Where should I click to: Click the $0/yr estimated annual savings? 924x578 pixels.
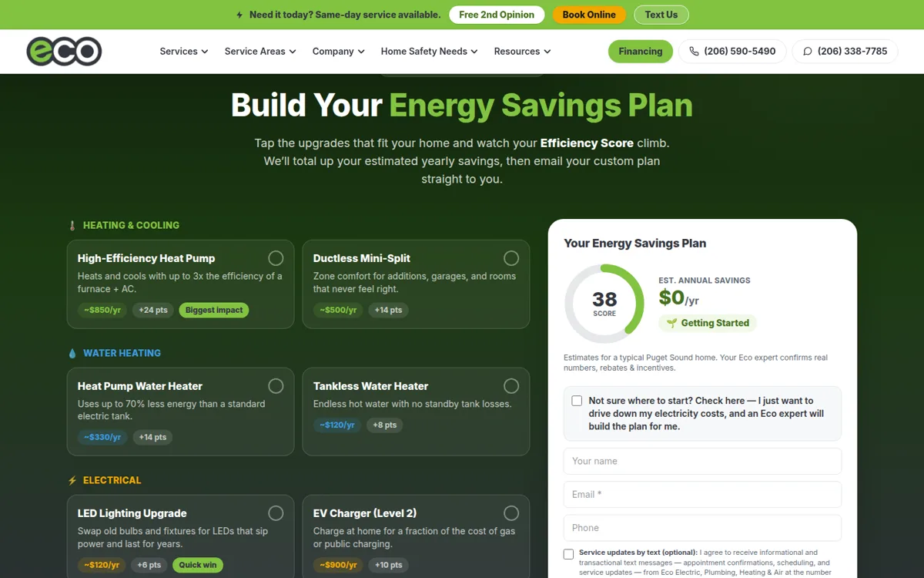[x=678, y=297]
